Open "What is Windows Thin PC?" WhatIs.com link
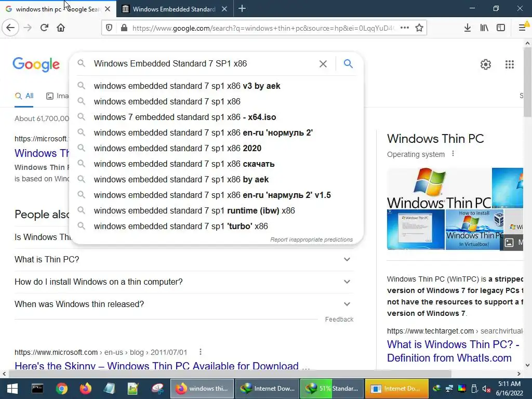This screenshot has height=399, width=532. (x=453, y=351)
